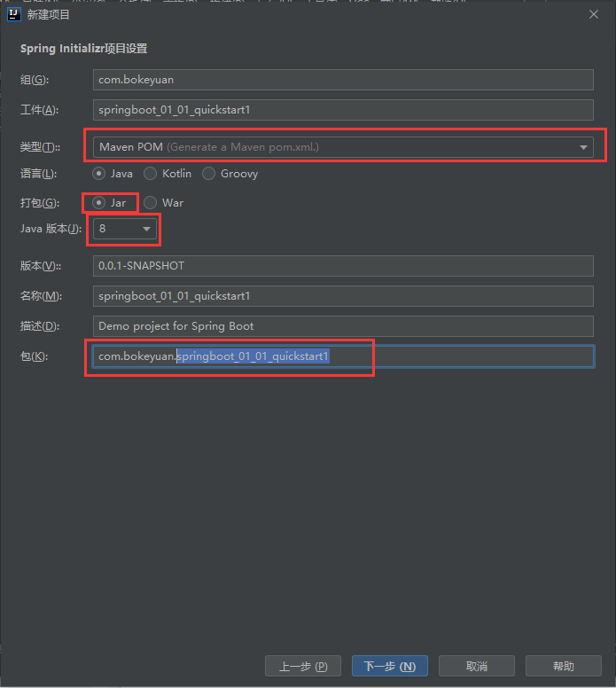
Task: Open help with the 帮助 button
Action: pos(564,667)
